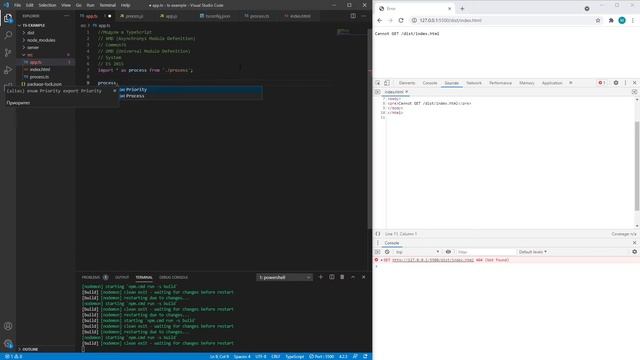640x360 pixels.
Task: Clear the DevTools console
Action: click(x=387, y=252)
